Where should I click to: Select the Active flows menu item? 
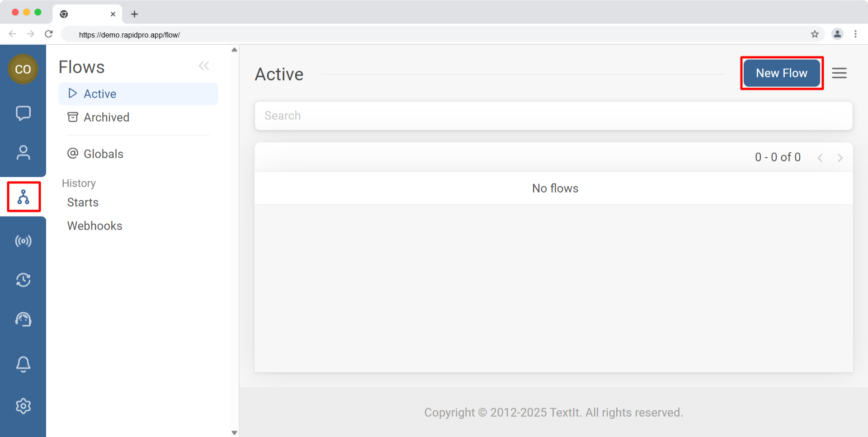coord(138,94)
